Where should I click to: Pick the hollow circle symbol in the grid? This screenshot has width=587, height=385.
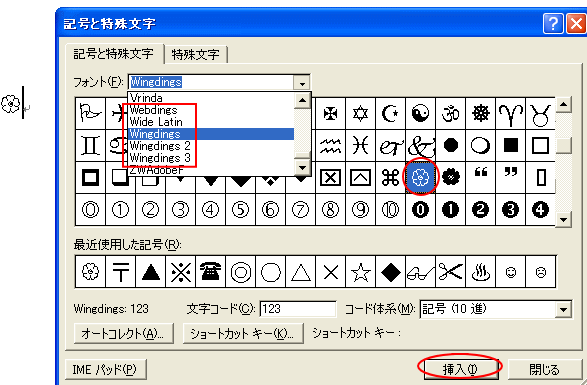point(480,145)
